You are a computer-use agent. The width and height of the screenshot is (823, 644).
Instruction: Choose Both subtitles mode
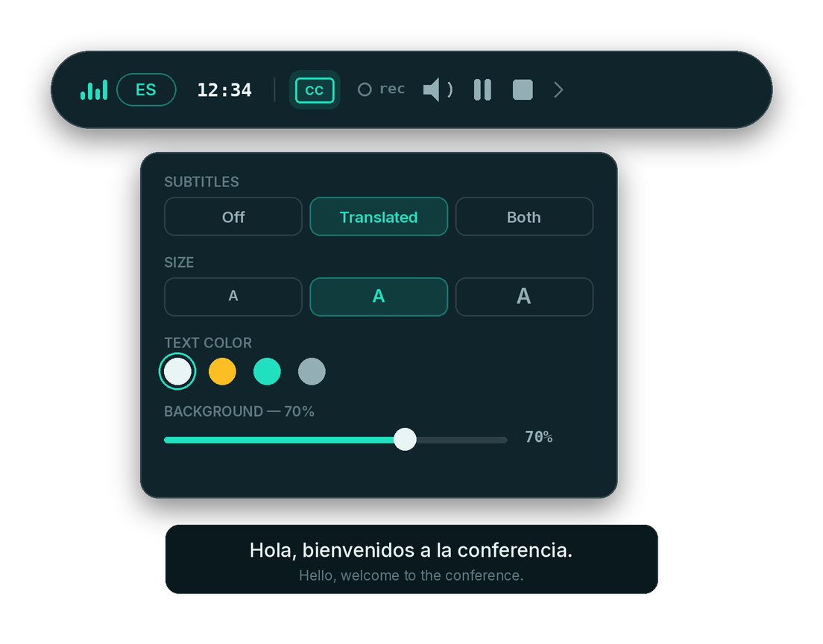(524, 217)
